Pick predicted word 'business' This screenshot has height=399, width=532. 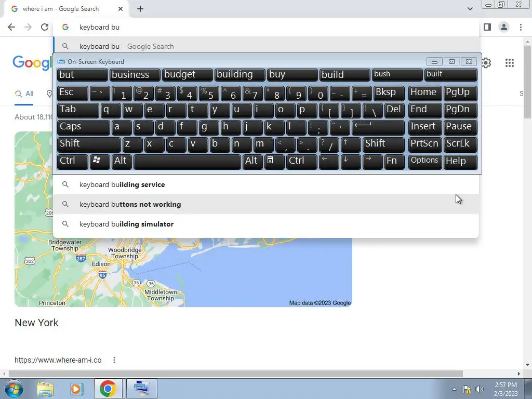click(135, 75)
